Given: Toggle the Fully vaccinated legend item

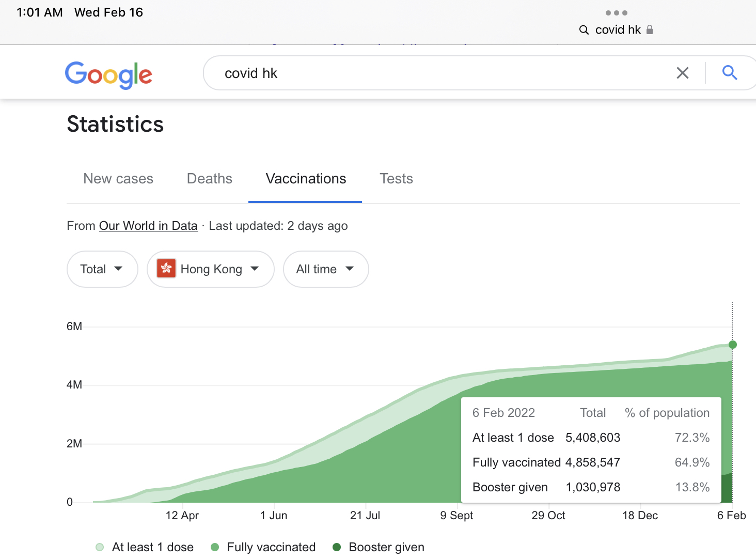Looking at the screenshot, I should (x=263, y=547).
